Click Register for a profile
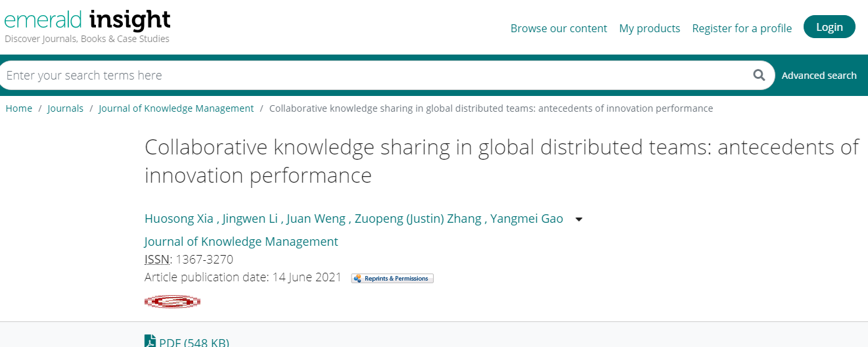868x347 pixels. point(742,28)
